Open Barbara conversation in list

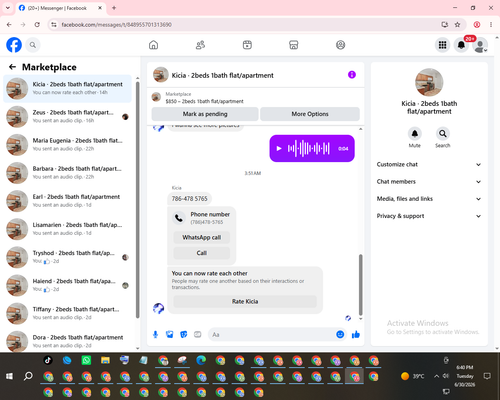(x=68, y=173)
